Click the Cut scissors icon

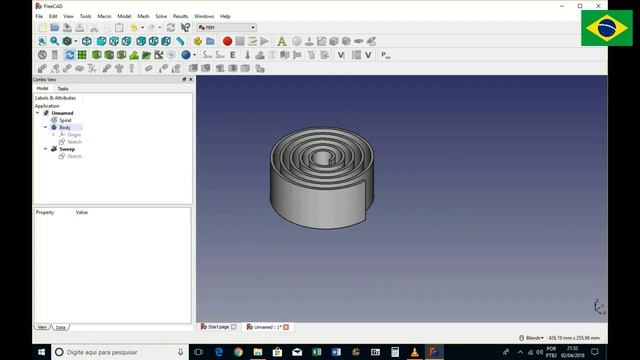[94, 28]
